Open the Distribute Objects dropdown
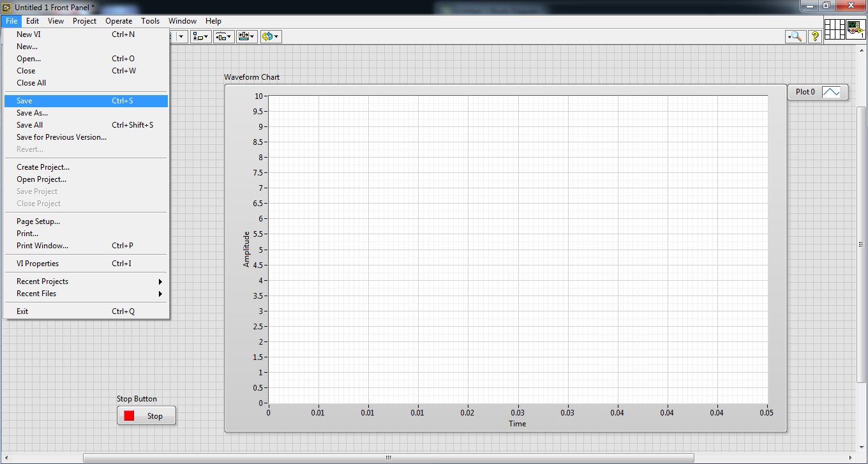This screenshot has height=464, width=868. 224,36
